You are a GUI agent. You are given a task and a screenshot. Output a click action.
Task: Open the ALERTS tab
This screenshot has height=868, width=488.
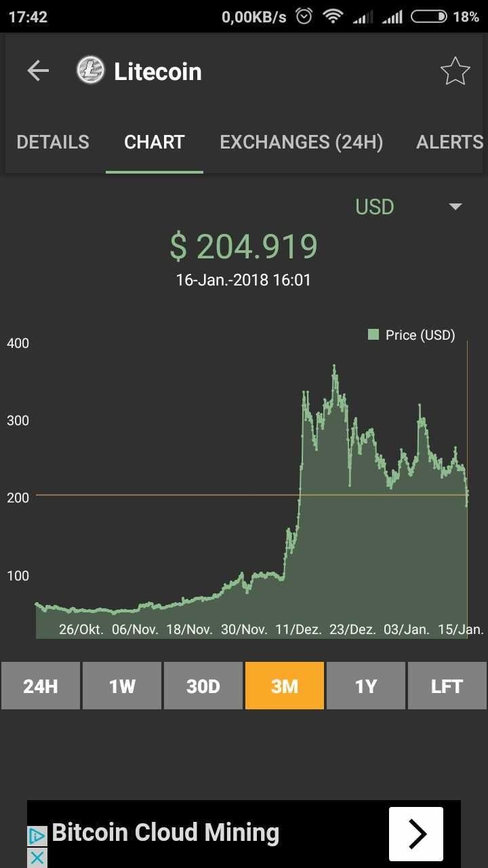(449, 142)
